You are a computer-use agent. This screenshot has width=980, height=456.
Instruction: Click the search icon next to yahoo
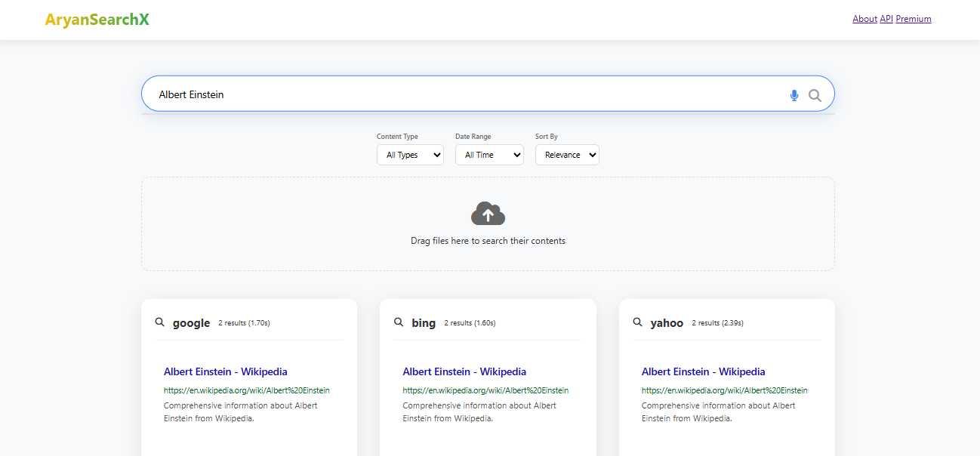(x=637, y=322)
